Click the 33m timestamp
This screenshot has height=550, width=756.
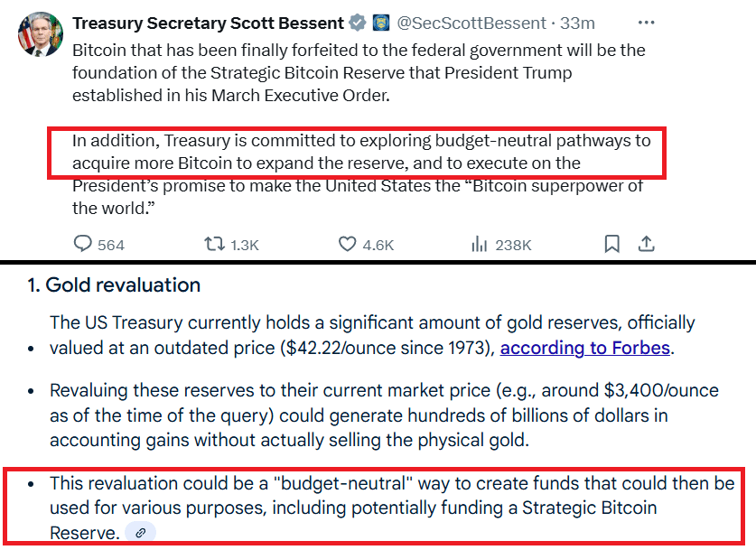(577, 23)
